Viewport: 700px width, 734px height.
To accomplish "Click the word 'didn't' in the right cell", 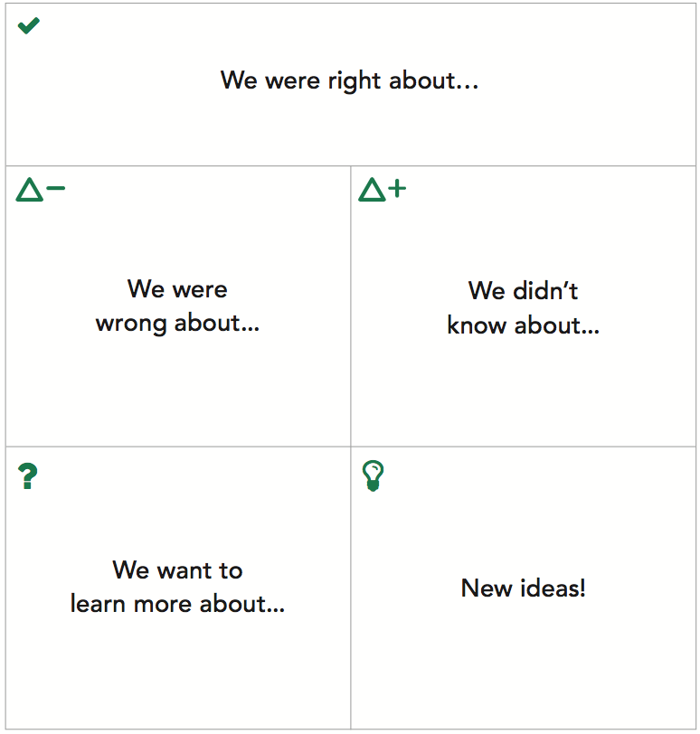I will tap(545, 291).
